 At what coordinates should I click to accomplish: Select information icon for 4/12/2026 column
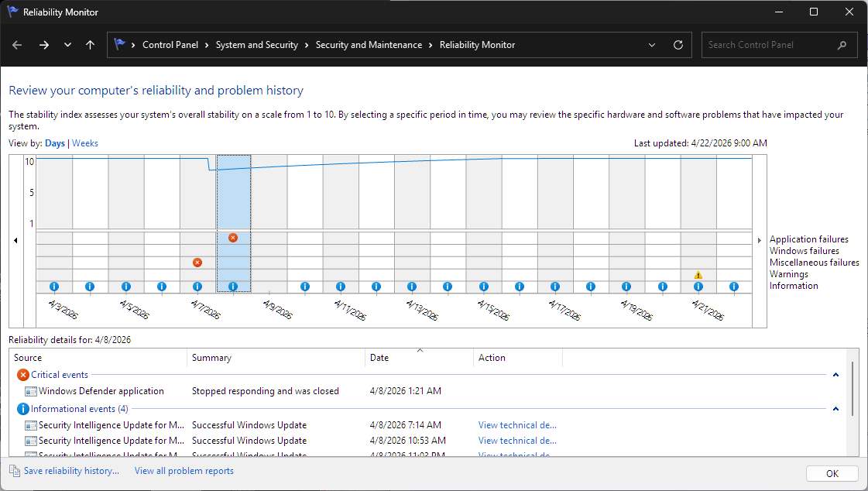click(376, 287)
